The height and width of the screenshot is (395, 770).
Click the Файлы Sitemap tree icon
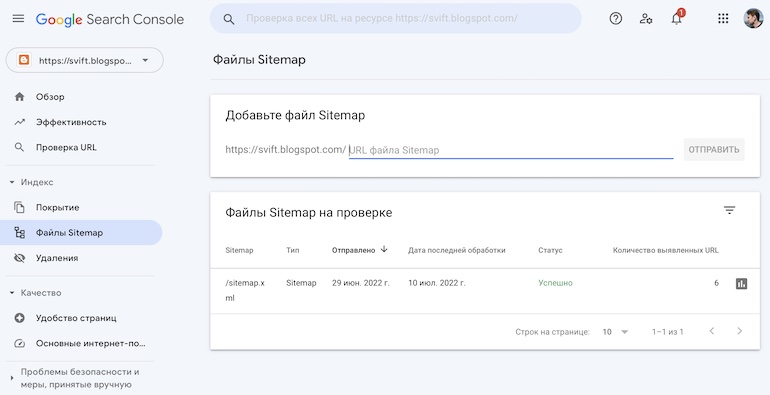pos(20,232)
